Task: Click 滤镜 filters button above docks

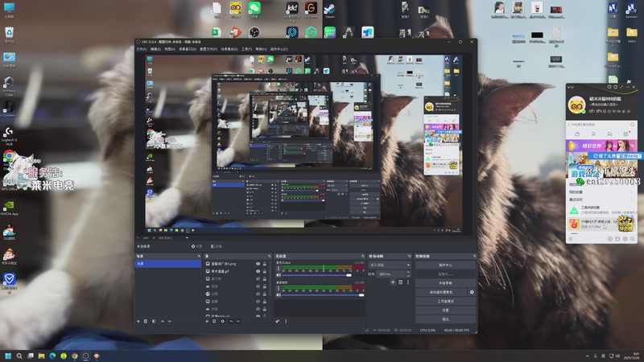Action: [217, 246]
